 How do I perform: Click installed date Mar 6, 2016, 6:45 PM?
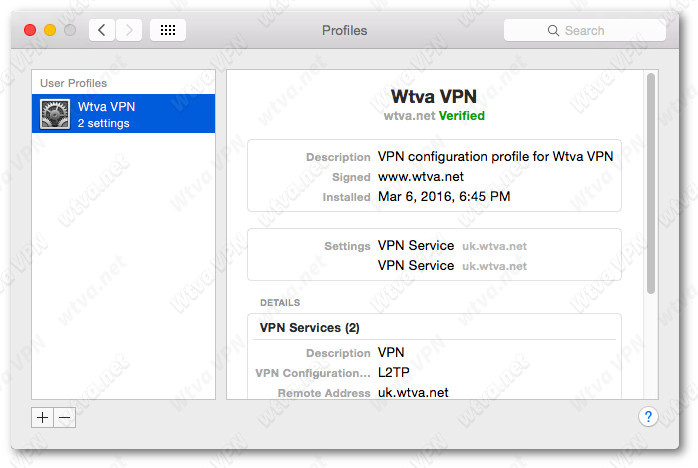tap(444, 196)
